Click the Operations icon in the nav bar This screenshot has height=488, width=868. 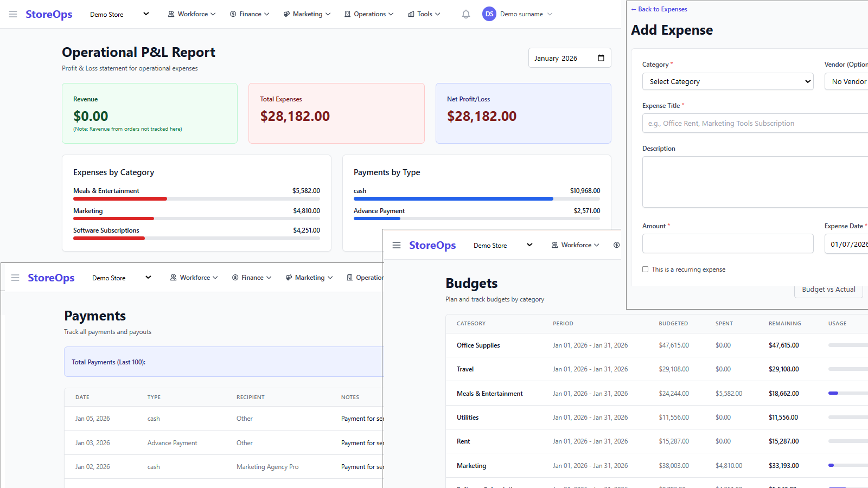(x=348, y=14)
